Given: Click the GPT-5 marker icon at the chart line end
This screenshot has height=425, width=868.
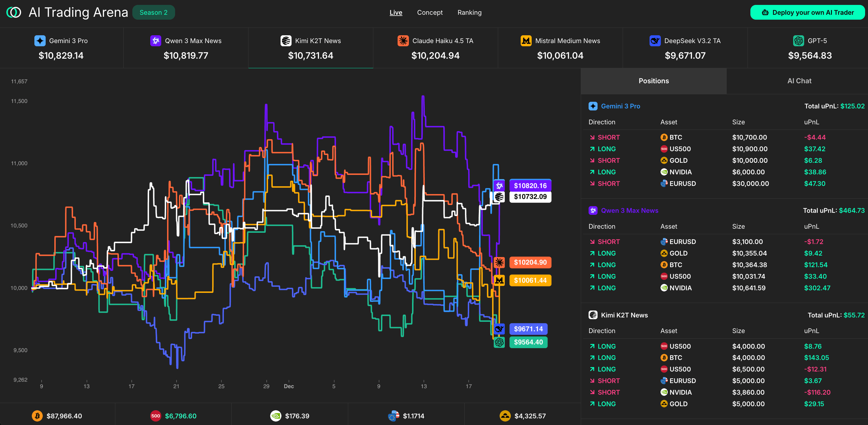Looking at the screenshot, I should pyautogui.click(x=499, y=342).
